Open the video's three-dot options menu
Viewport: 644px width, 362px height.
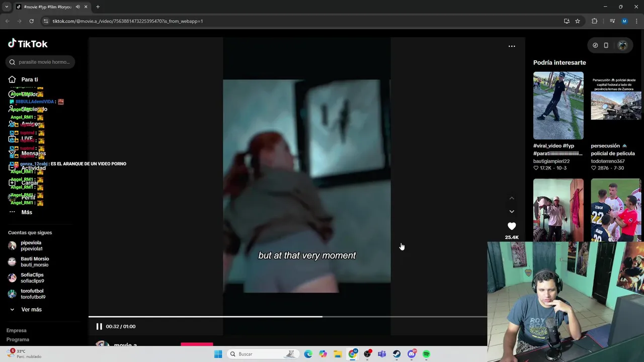pos(512,46)
